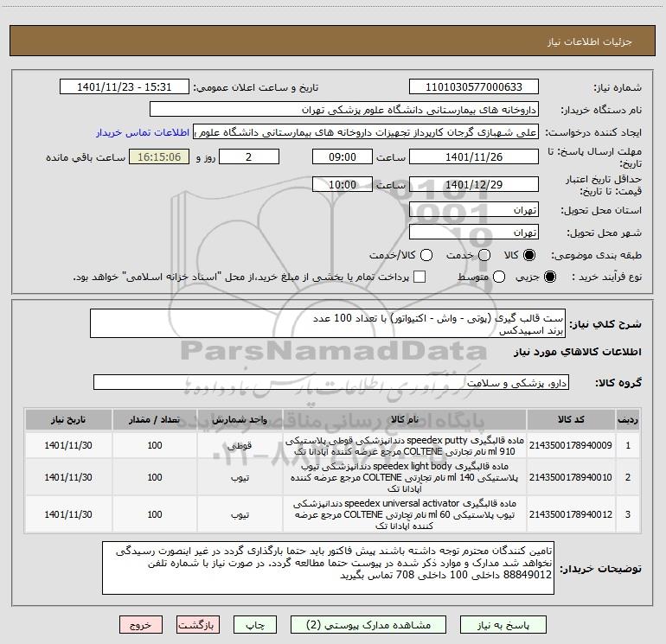Image resolution: width=666 pixels, height=644 pixels.
Task: Click product code 2143500178940009
Action: (571, 445)
